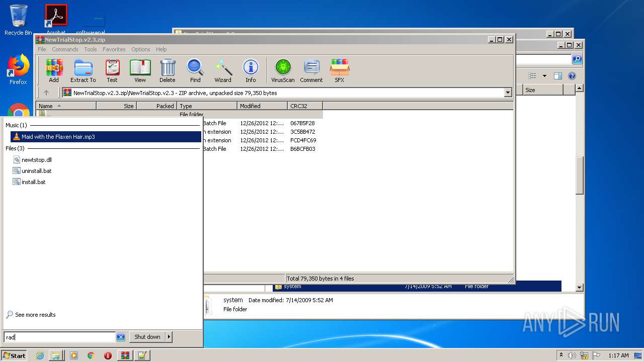Expand the Shut down options arrow
Image resolution: width=644 pixels, height=362 pixels.
click(169, 337)
